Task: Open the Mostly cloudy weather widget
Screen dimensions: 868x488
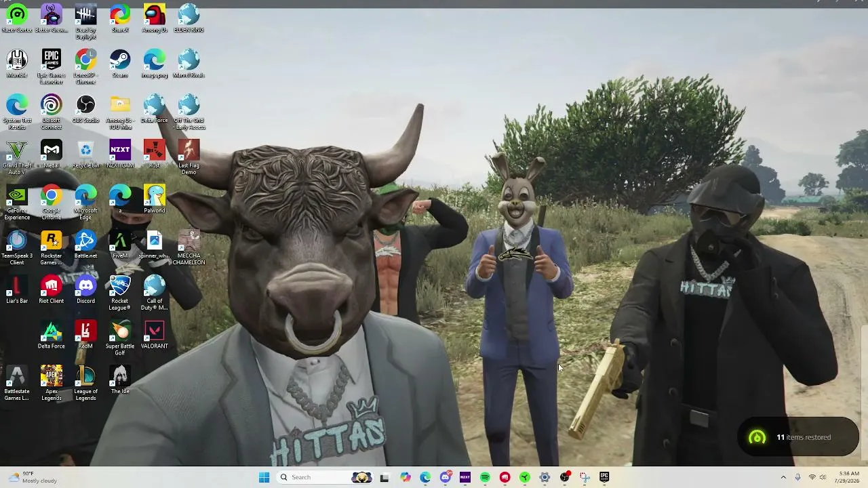Action: tap(32, 477)
